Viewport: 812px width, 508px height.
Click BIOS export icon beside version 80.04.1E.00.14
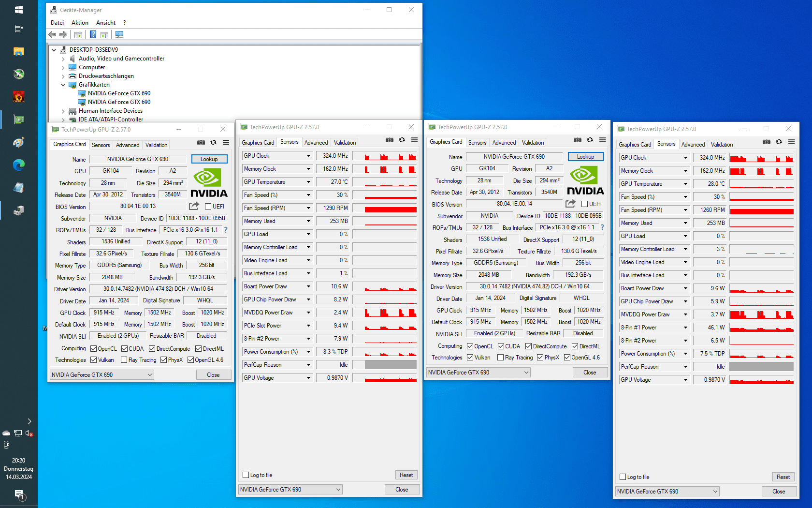(570, 204)
